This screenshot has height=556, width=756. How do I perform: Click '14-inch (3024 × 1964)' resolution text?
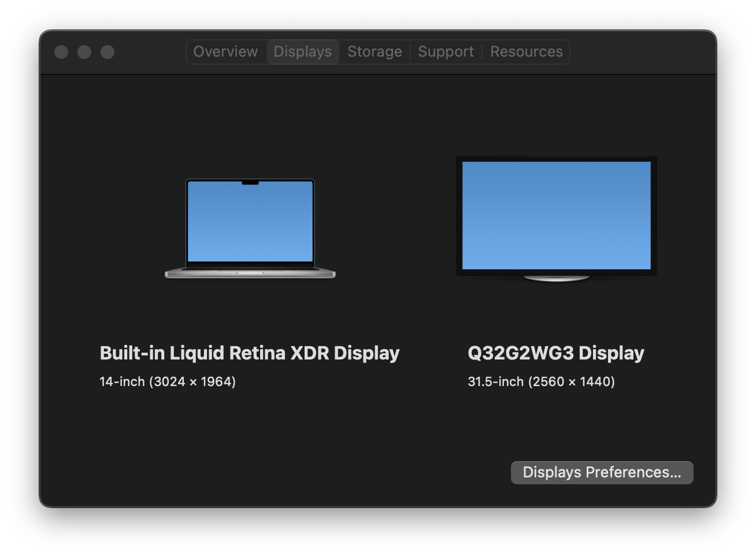coord(168,381)
